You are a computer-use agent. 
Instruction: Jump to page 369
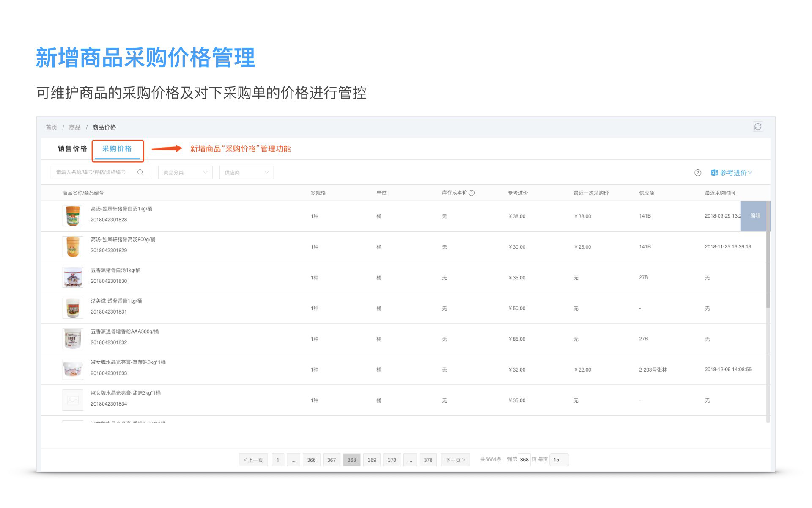coord(372,460)
